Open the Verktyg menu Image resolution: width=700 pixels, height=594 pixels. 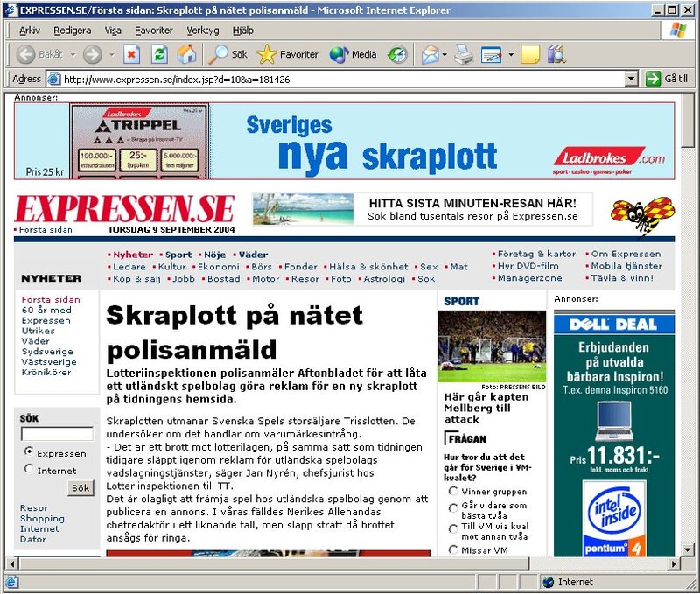point(203,31)
